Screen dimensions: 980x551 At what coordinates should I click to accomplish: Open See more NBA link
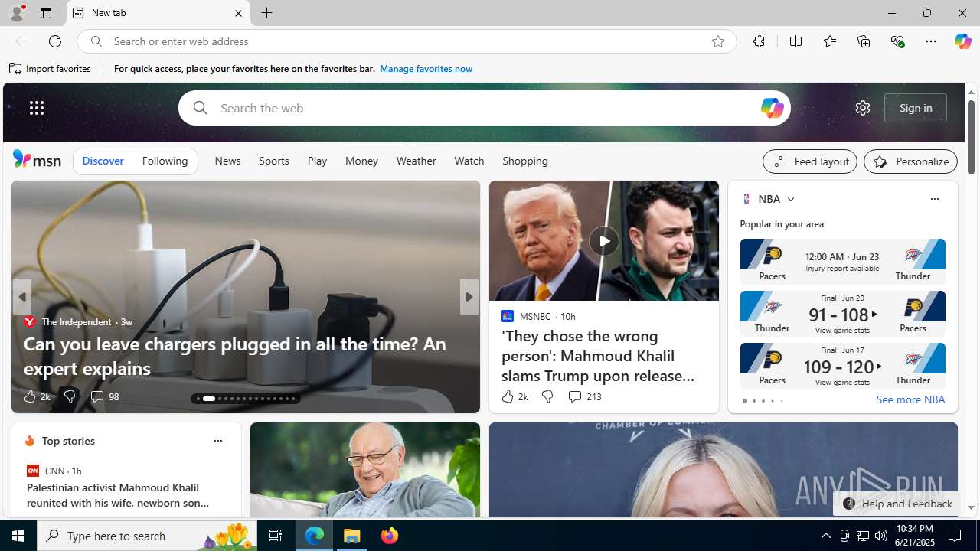(x=910, y=399)
